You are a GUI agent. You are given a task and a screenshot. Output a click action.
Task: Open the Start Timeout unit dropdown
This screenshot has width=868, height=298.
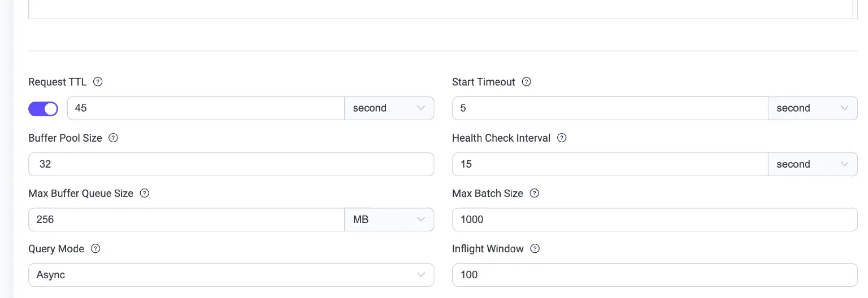point(812,108)
